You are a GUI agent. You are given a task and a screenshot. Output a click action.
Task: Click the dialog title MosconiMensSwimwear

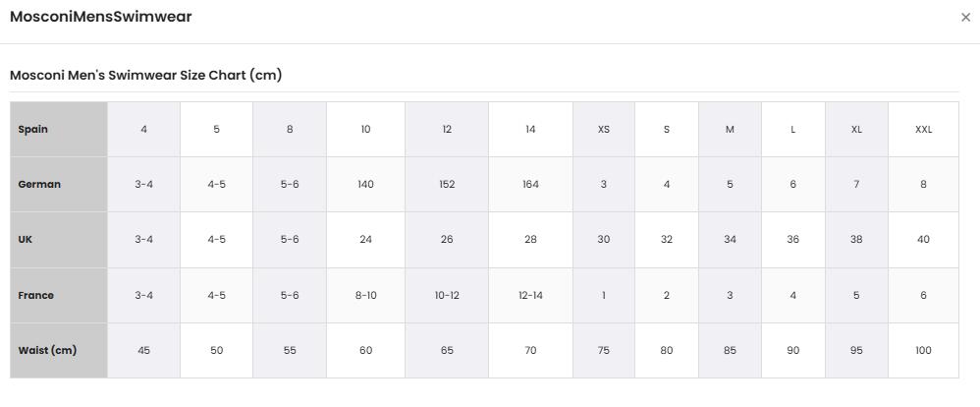click(x=100, y=17)
